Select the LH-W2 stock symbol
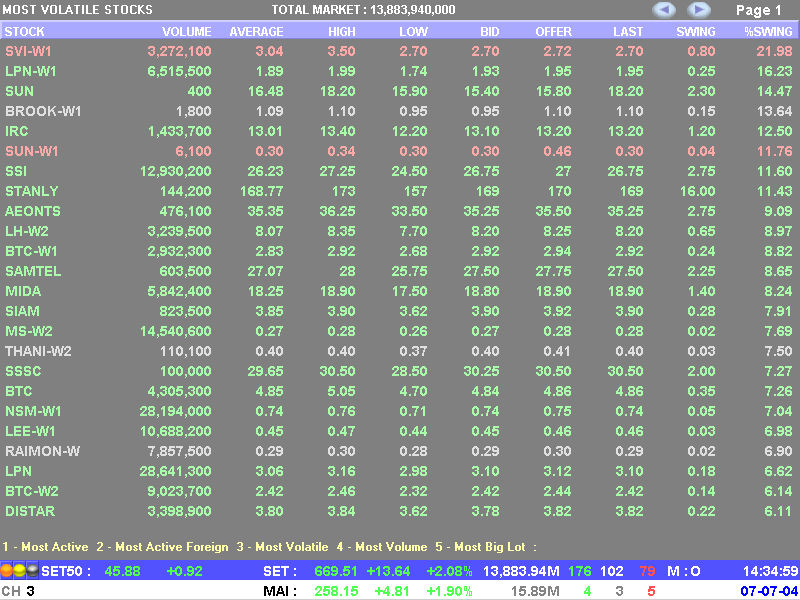Viewport: 800px width, 600px height. [x=27, y=231]
